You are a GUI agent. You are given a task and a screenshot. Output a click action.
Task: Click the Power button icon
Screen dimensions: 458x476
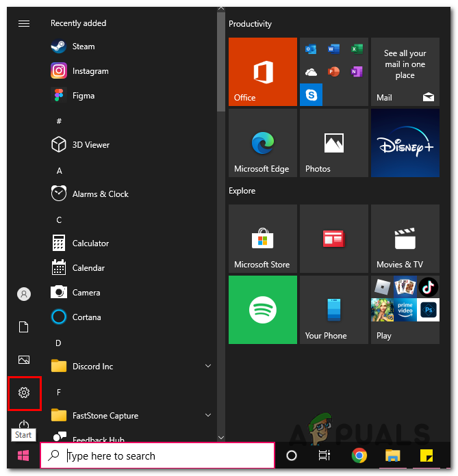point(24,424)
